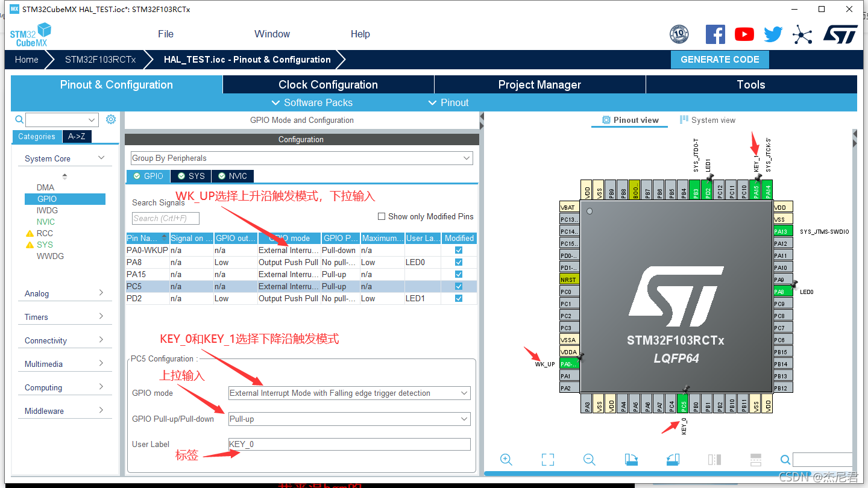
Task: Open the File menu
Action: point(166,34)
